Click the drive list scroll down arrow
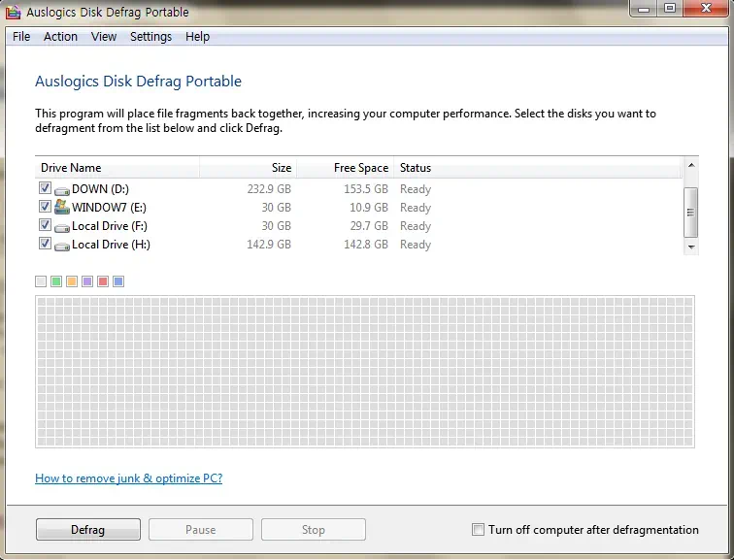This screenshot has height=560, width=734. pyautogui.click(x=691, y=247)
